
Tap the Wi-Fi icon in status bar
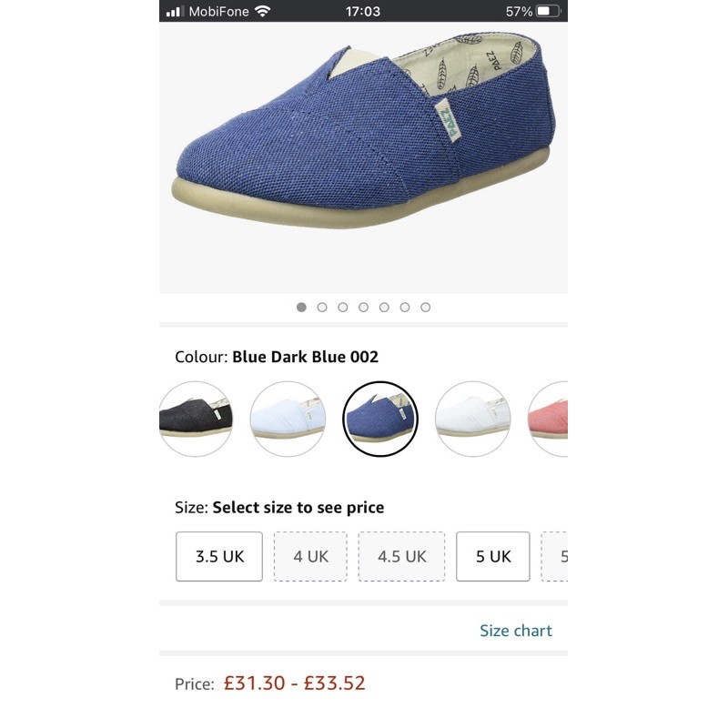coord(263,12)
